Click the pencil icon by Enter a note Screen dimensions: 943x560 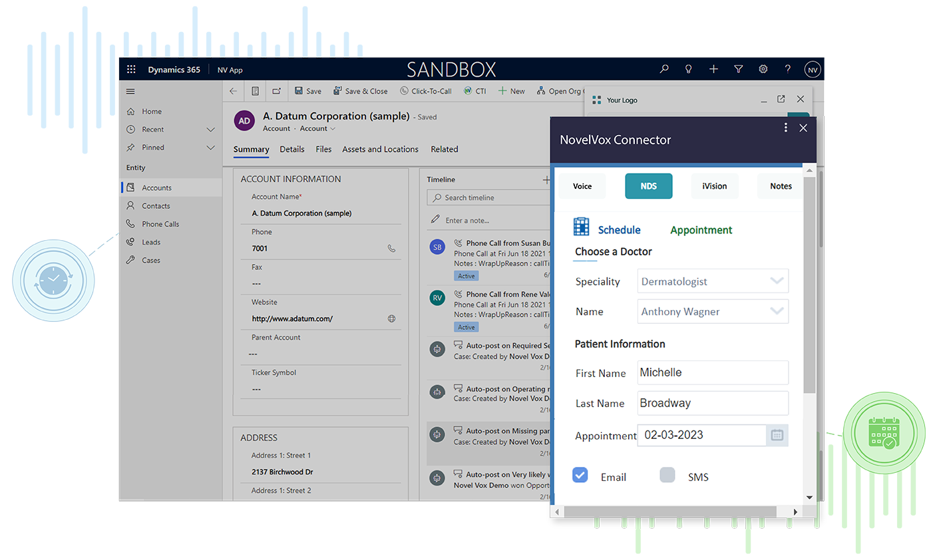(435, 219)
